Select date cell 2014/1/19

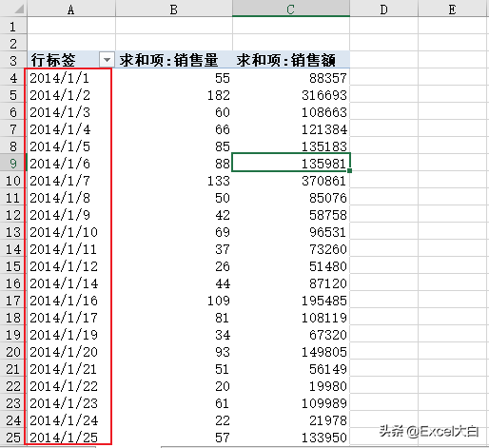[71, 335]
